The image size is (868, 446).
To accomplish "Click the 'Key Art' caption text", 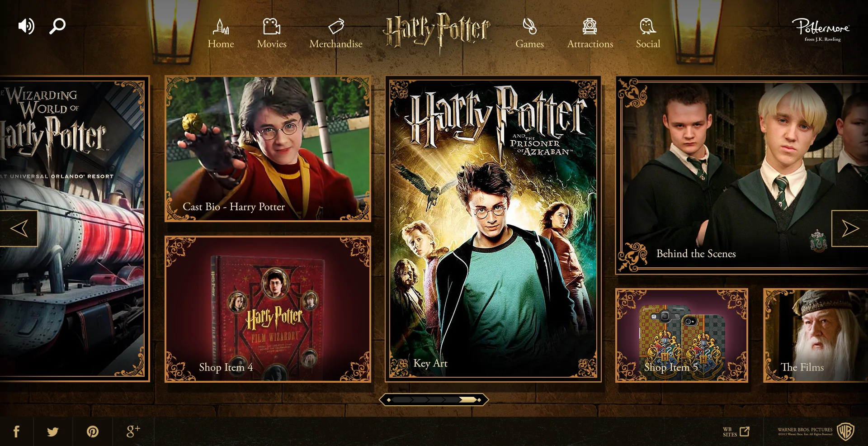I will click(x=430, y=363).
